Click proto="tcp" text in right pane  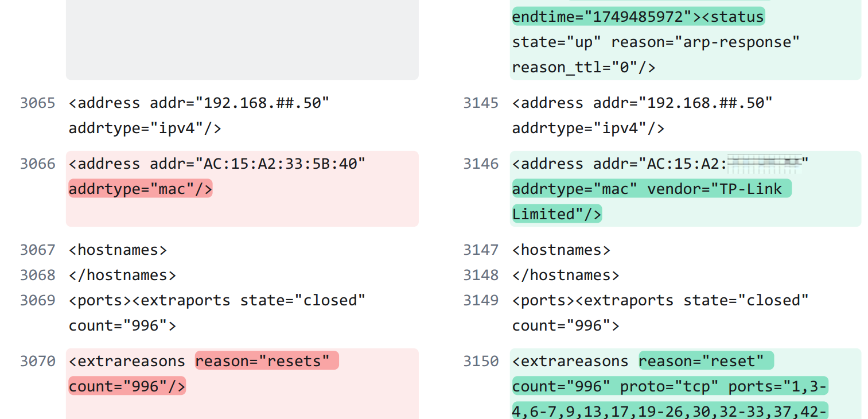pyautogui.click(x=670, y=386)
